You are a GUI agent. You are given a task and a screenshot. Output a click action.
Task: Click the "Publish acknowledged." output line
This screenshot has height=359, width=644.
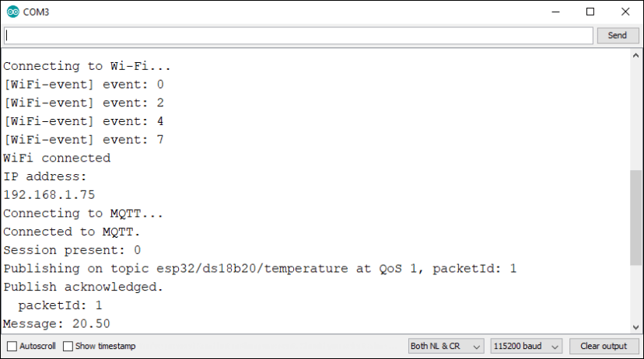click(83, 287)
